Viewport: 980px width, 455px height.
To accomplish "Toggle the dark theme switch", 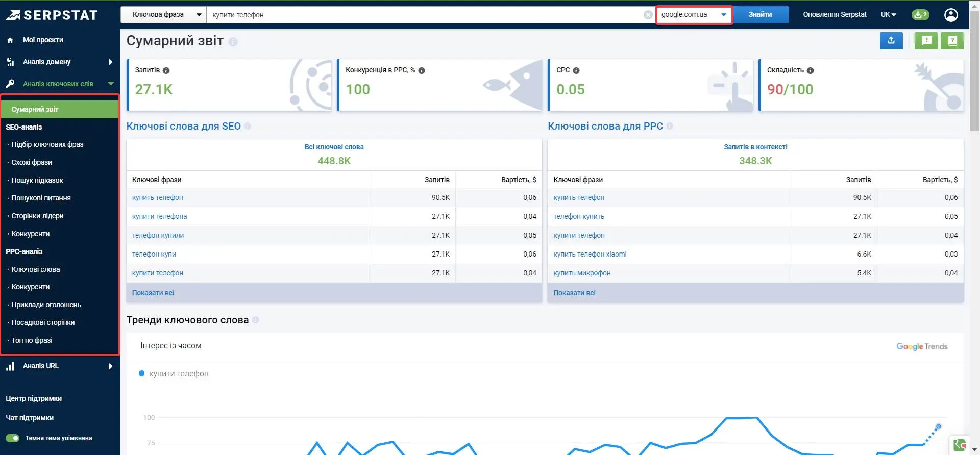I will (x=12, y=438).
